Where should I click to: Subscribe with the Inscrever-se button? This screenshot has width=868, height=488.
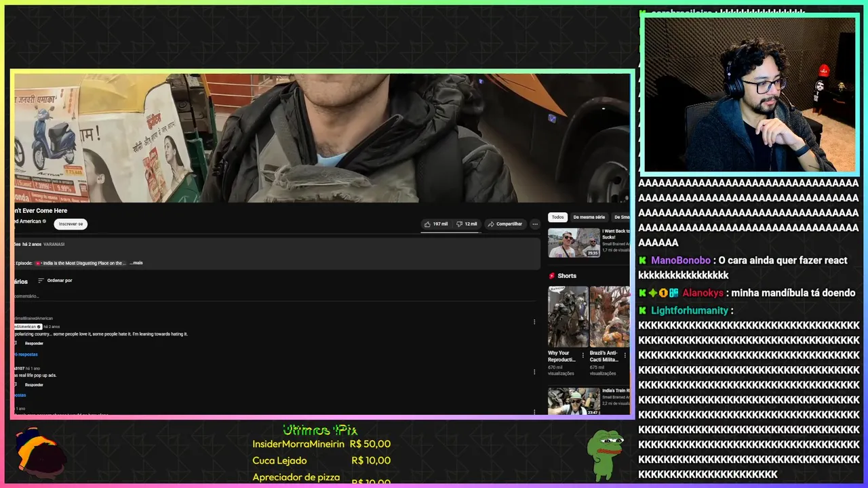pos(71,224)
